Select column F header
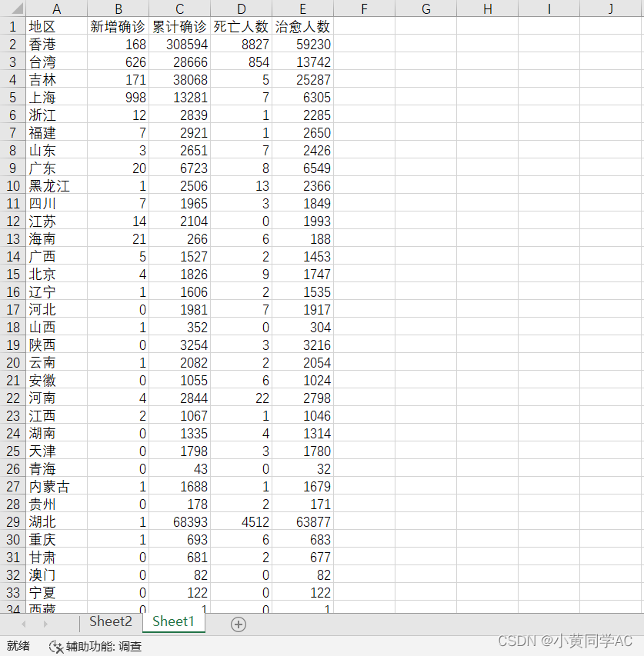 364,8
